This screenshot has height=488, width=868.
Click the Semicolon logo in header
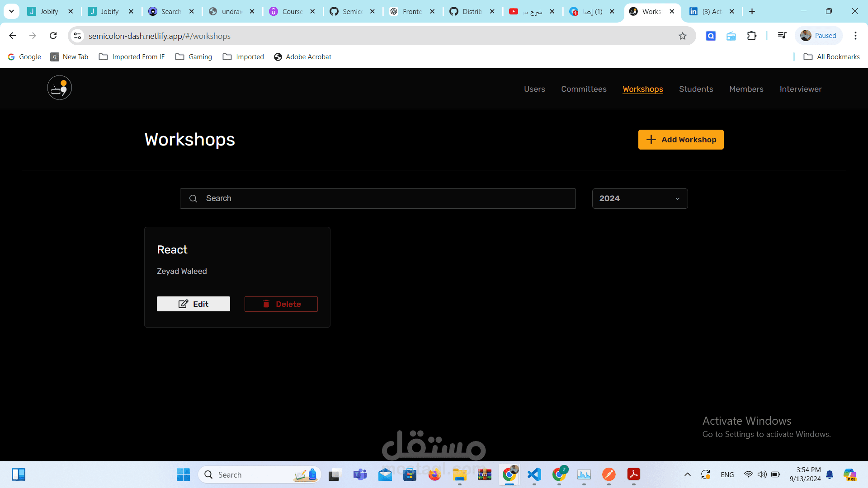click(x=60, y=88)
